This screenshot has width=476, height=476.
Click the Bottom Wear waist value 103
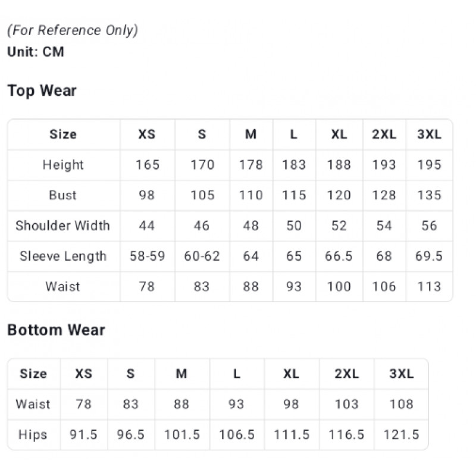click(x=346, y=404)
